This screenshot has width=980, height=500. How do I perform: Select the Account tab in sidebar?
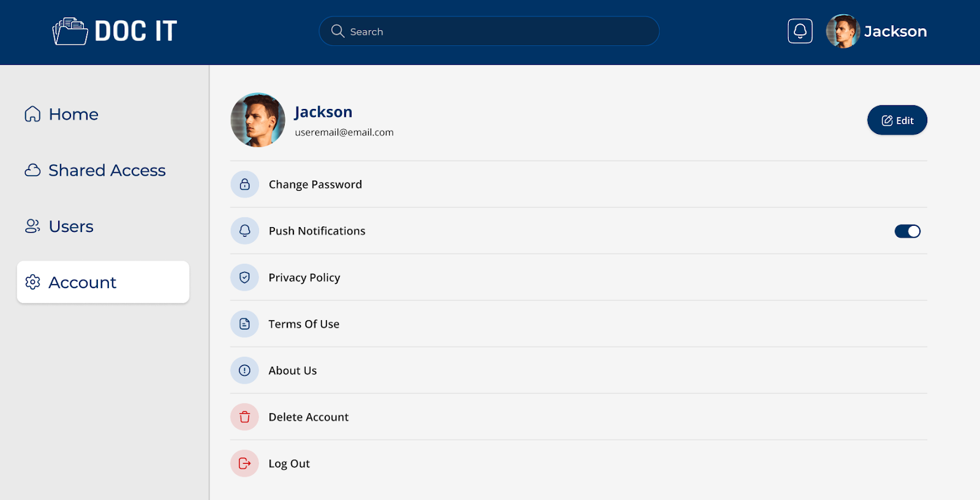[103, 282]
